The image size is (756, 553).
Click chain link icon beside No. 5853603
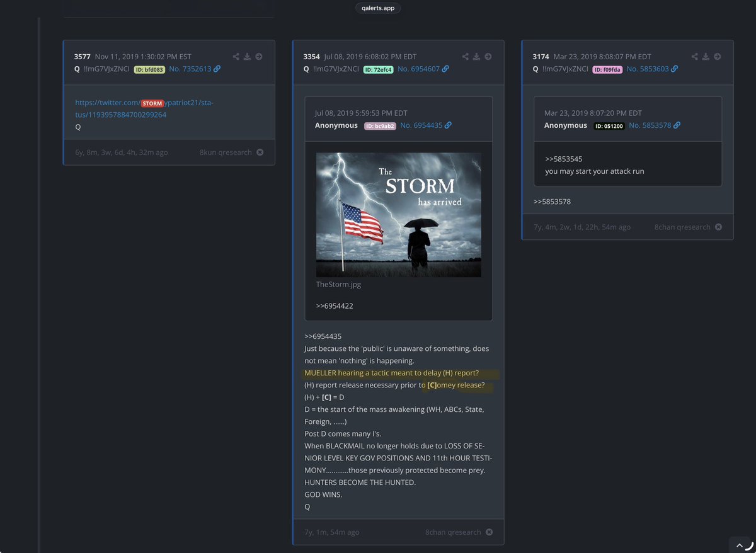point(674,69)
